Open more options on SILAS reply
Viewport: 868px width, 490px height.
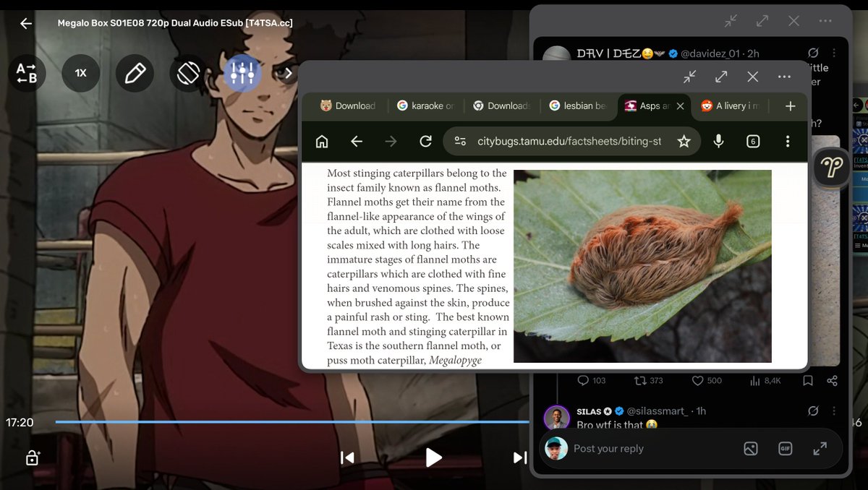834,411
